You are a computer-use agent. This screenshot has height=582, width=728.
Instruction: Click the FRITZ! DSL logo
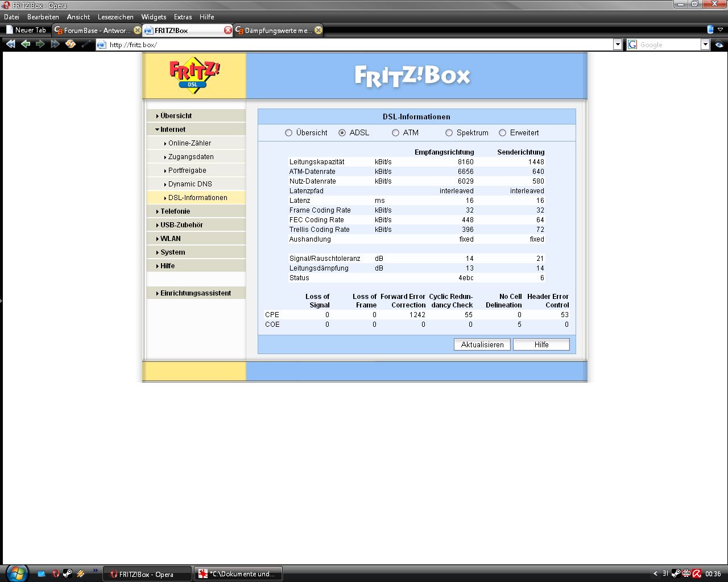(194, 75)
